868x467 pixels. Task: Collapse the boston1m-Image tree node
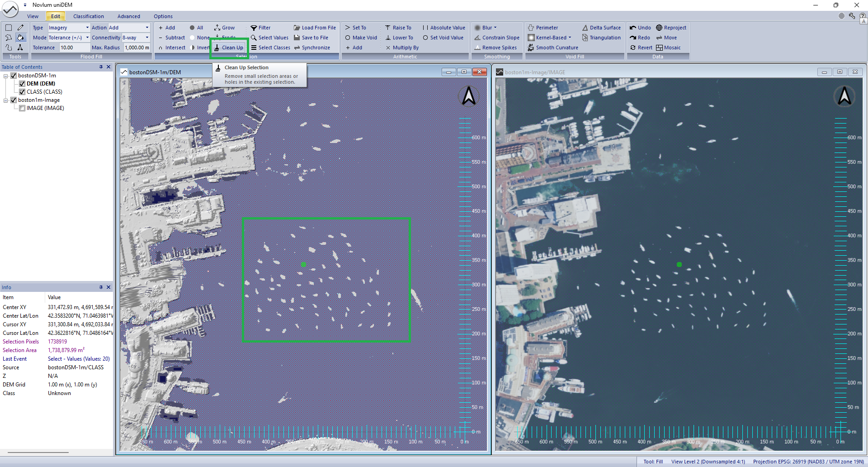[x=6, y=100]
